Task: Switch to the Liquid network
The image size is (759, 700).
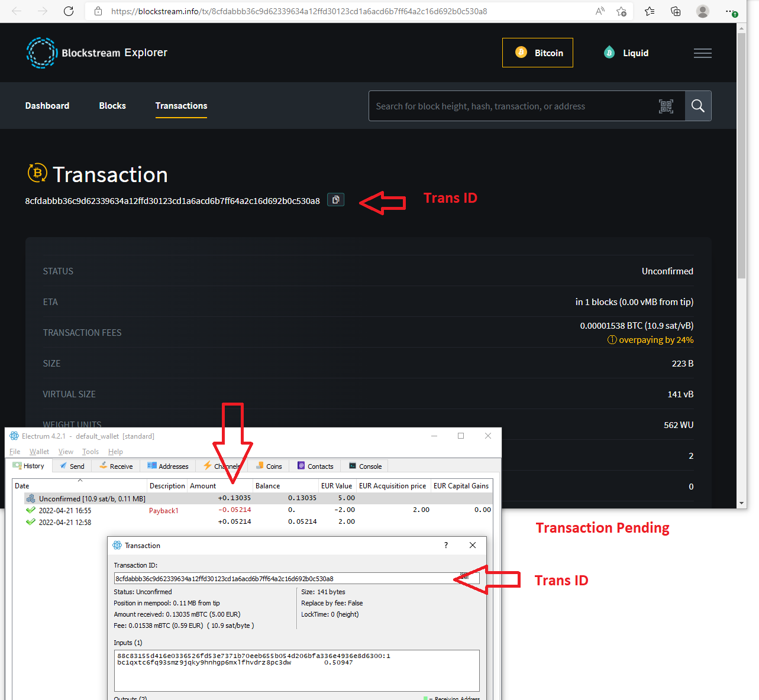Action: click(626, 53)
